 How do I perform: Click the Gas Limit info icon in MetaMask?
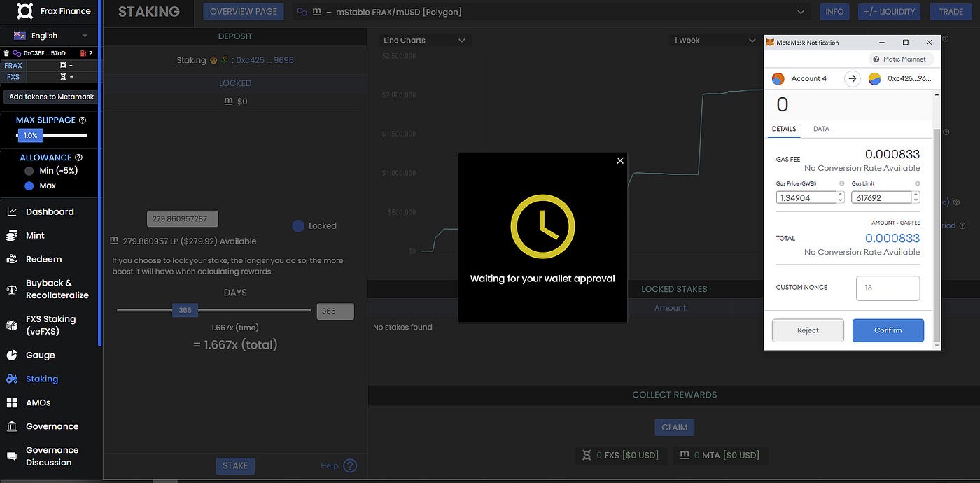(917, 183)
